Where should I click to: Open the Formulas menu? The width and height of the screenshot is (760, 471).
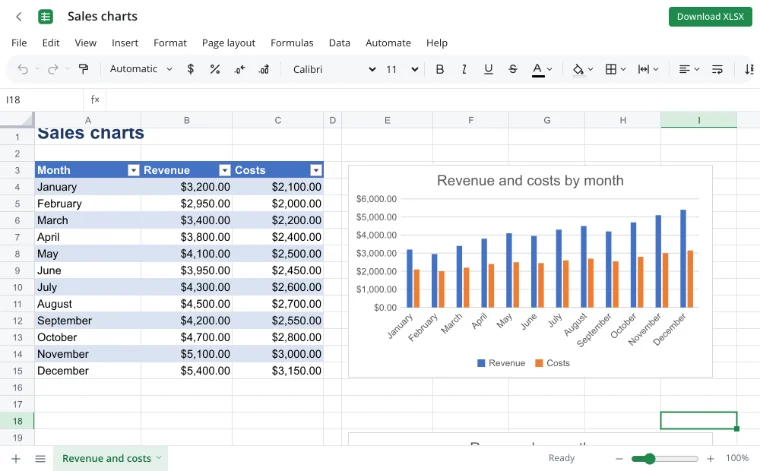(292, 43)
